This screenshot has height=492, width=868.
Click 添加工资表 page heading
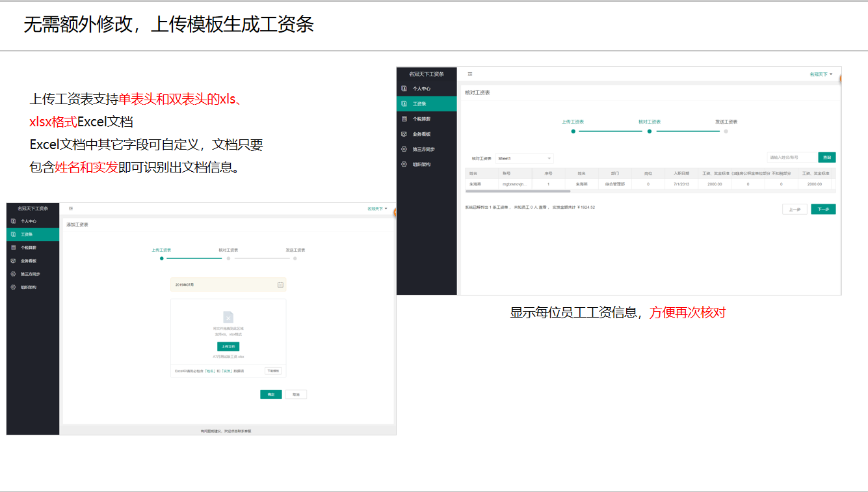[77, 225]
